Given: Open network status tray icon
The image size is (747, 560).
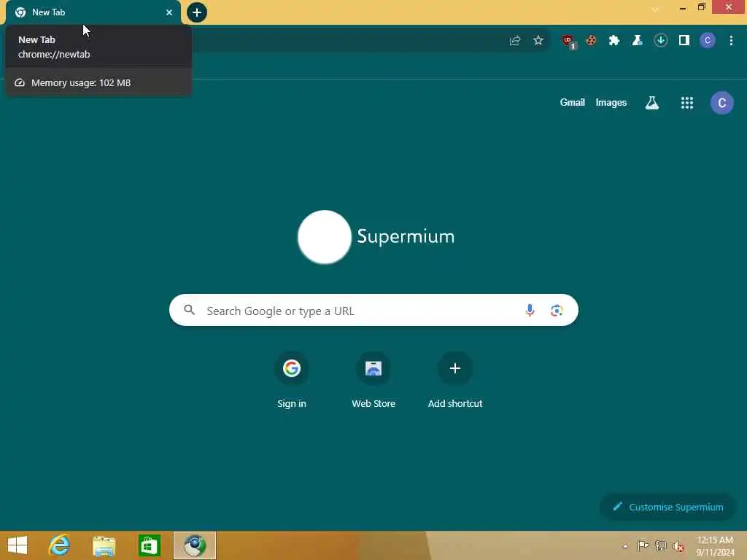Looking at the screenshot, I should (660, 545).
